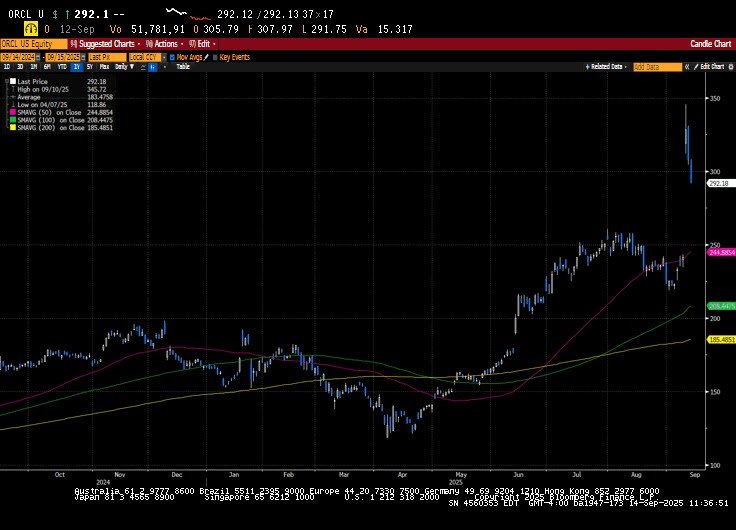Select the line chart type icon
This screenshot has width=736, height=530.
141,66
